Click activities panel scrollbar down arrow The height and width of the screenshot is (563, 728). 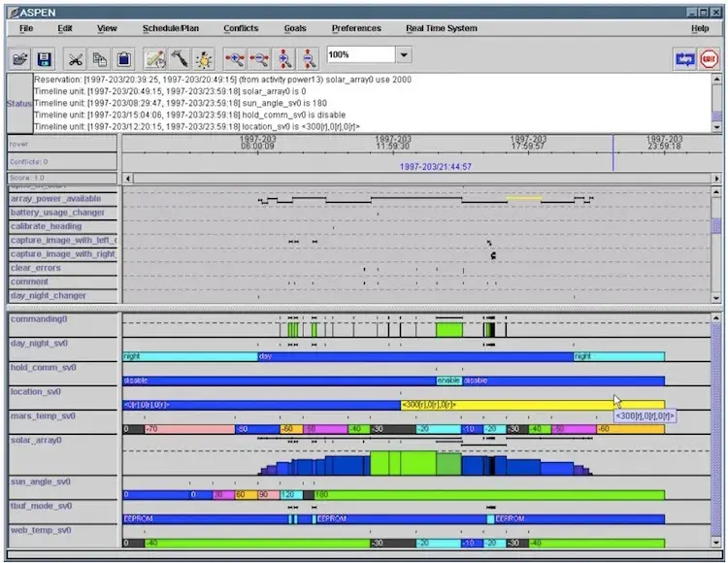716,298
